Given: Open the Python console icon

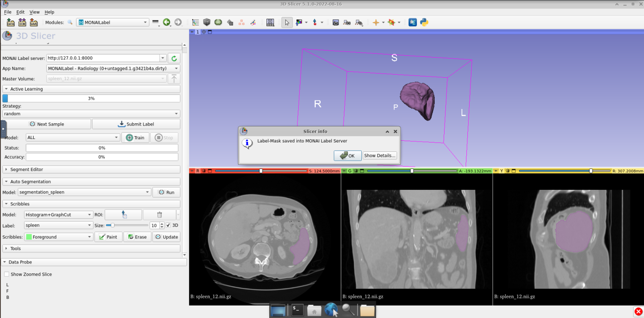Looking at the screenshot, I should click(424, 22).
